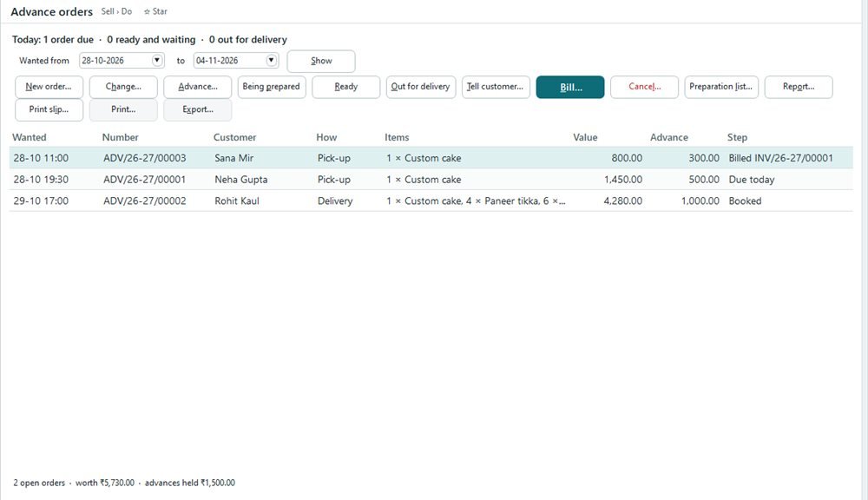Click the Show button
The image size is (868, 500).
321,61
